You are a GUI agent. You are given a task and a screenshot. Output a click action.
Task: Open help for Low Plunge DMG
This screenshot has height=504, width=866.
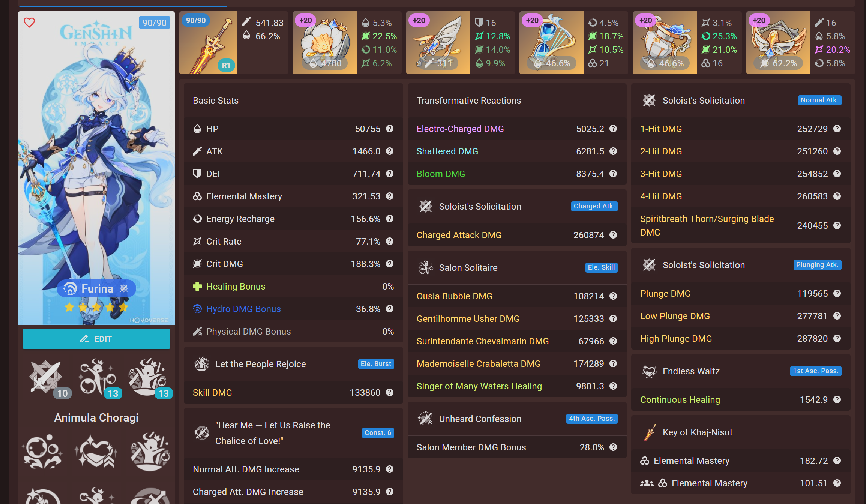pyautogui.click(x=837, y=316)
